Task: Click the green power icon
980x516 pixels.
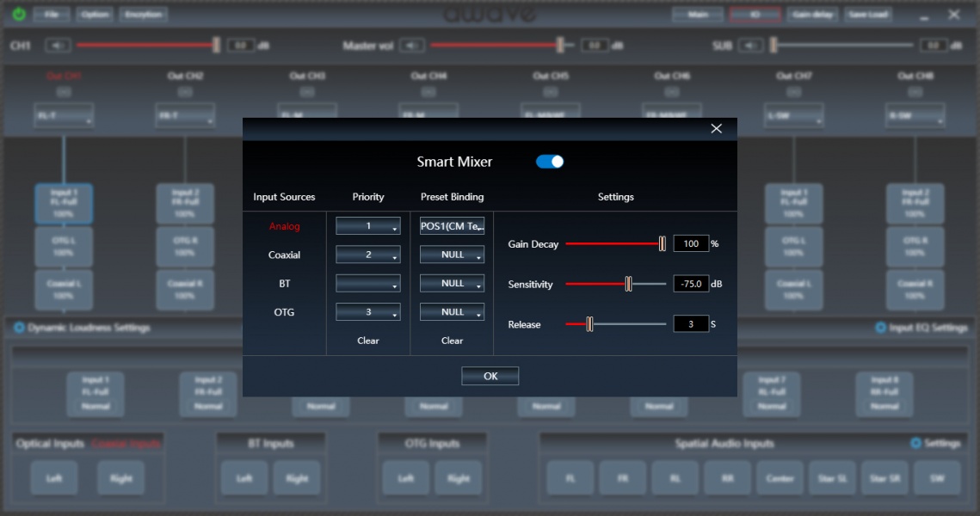Action: click(18, 15)
